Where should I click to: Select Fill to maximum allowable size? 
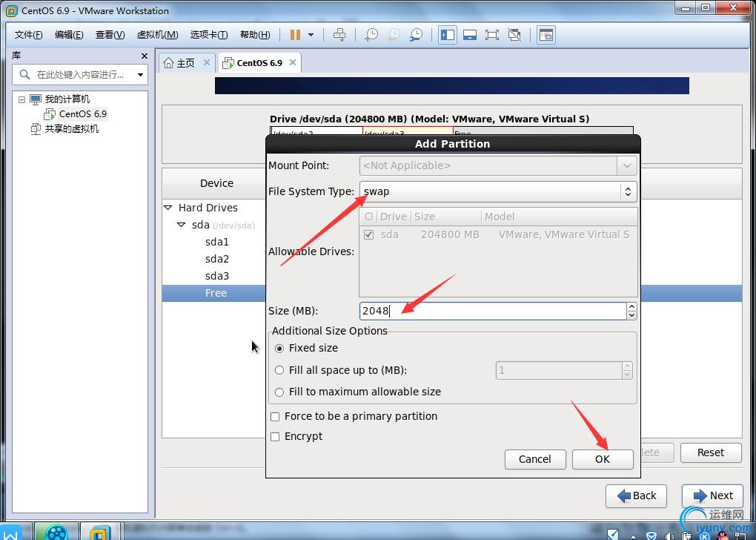tap(279, 392)
